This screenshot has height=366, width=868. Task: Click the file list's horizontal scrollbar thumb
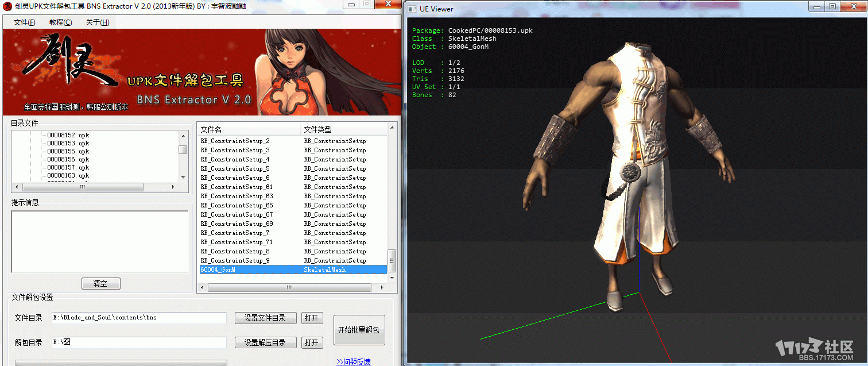click(x=289, y=287)
